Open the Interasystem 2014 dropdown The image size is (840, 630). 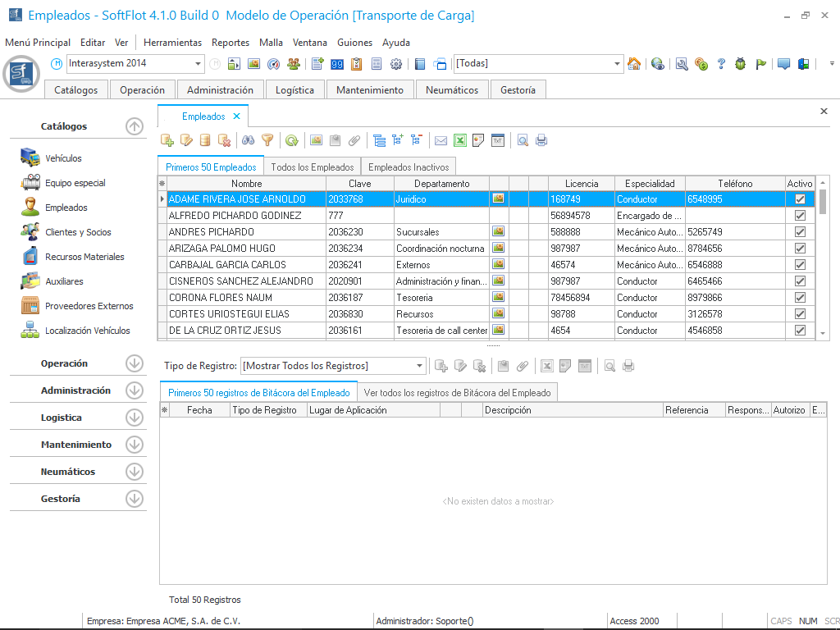199,64
